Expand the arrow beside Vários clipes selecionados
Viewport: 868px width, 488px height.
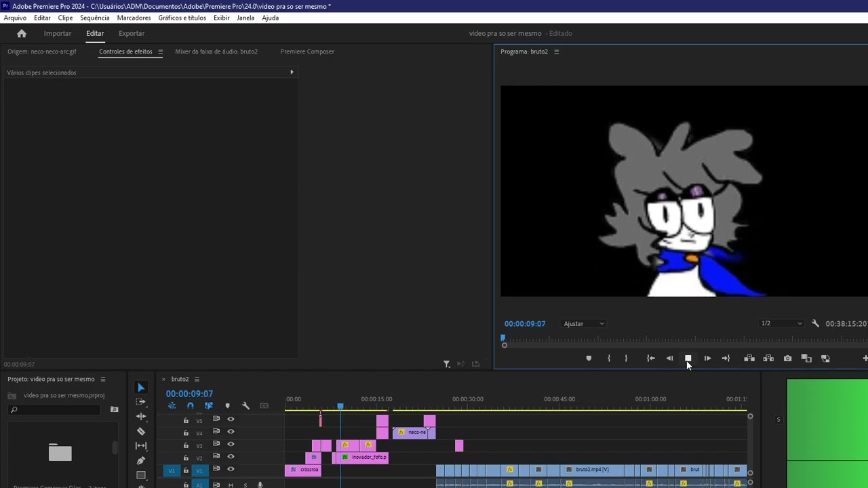pos(292,73)
